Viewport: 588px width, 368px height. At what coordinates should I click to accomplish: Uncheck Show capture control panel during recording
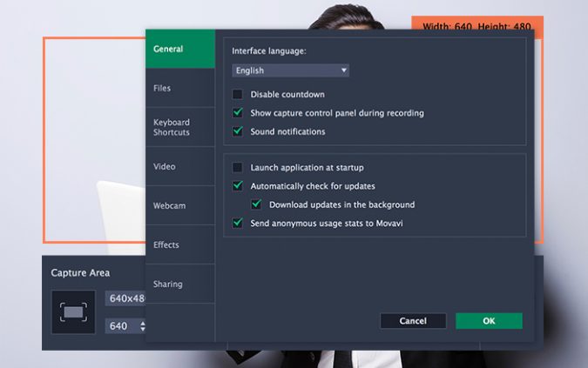tap(237, 113)
